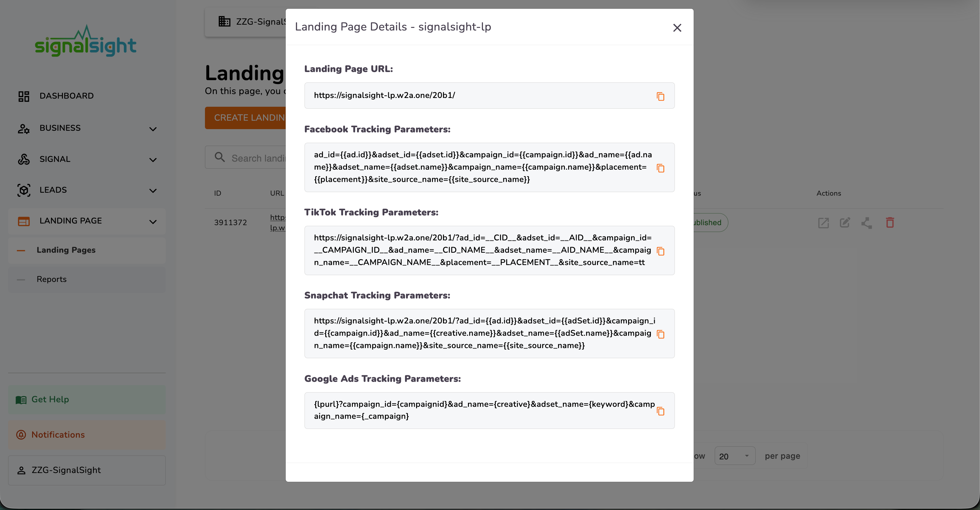Image resolution: width=980 pixels, height=510 pixels.
Task: Open the Dashboard icon in sidebar
Action: coord(24,96)
